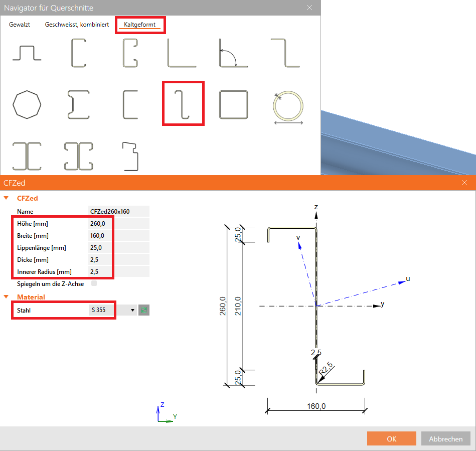The height and width of the screenshot is (451, 476).
Task: Switch to the Kaltgeformt tab
Action: coord(139,25)
